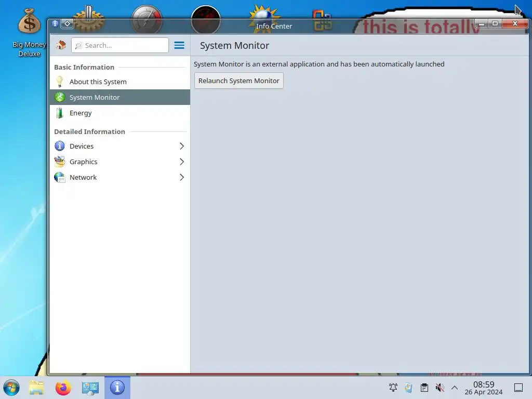Minimize the Info Center window
Screen dimensions: 532x399
pos(482,24)
